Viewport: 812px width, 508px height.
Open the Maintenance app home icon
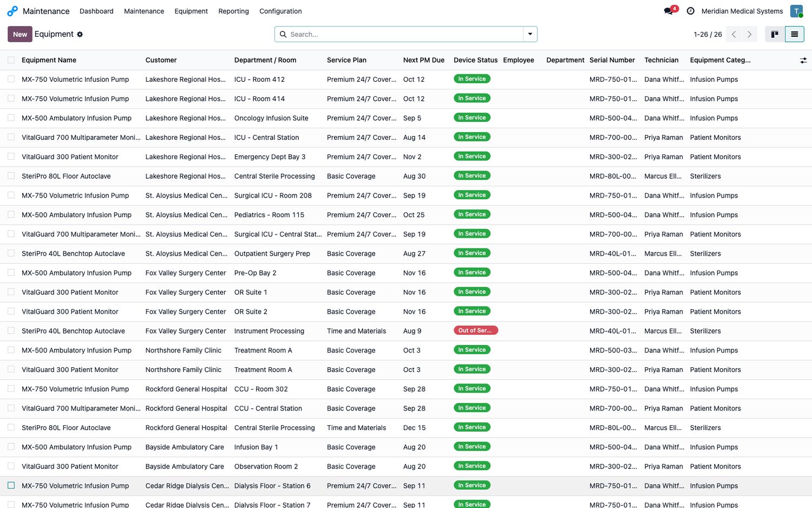(x=12, y=11)
